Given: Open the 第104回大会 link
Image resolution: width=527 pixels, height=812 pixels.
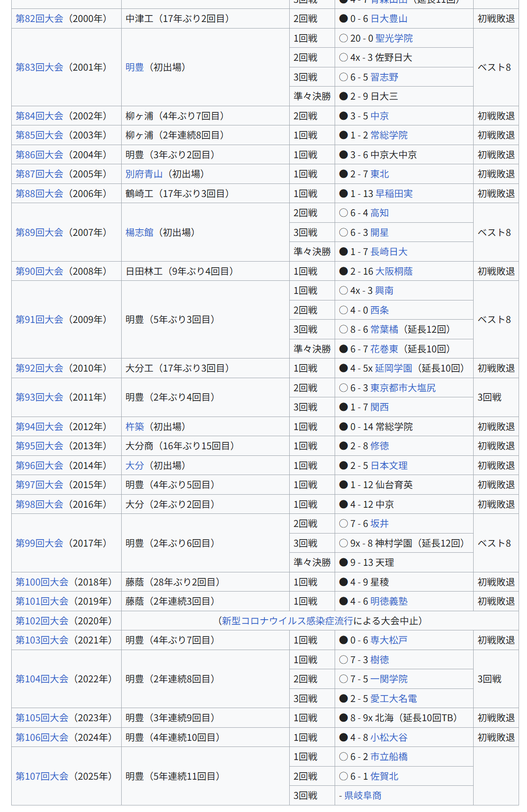Looking at the screenshot, I should click(42, 679).
